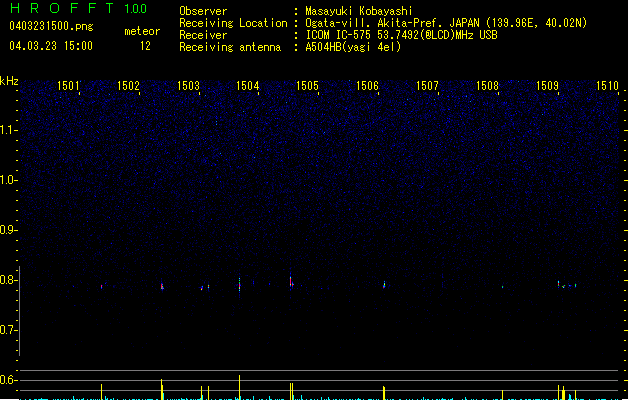Click the 1501 time marker
The image size is (629, 400).
(68, 86)
